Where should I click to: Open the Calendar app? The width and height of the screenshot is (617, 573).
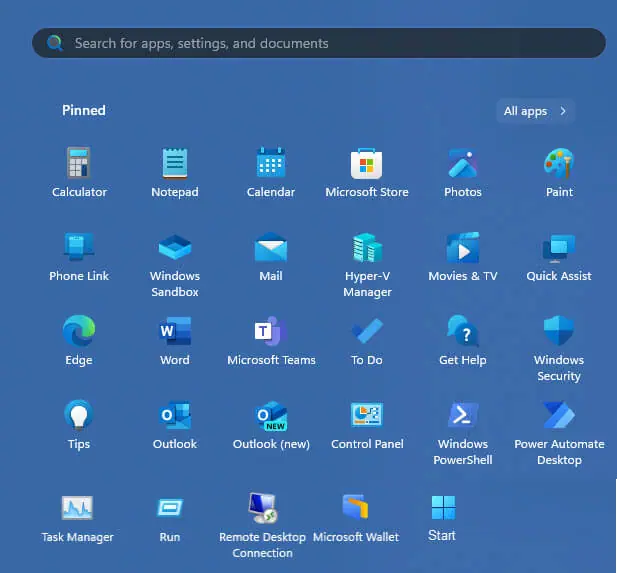[271, 172]
